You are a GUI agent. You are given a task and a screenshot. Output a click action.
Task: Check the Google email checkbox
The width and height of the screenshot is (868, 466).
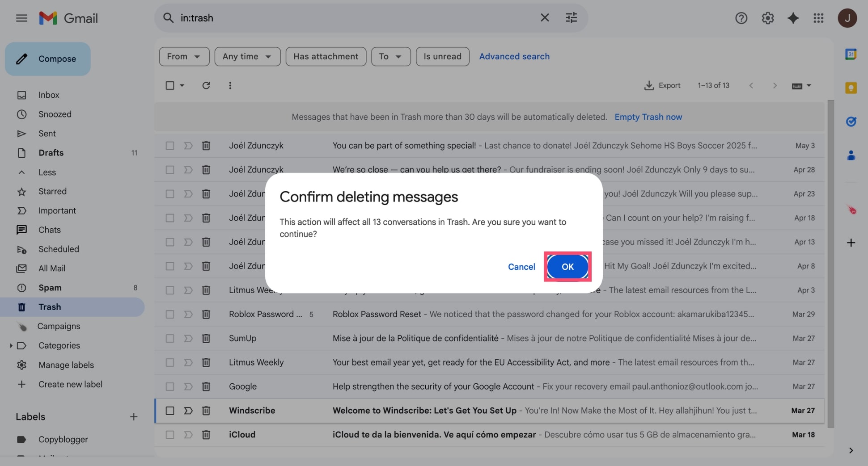[170, 386]
